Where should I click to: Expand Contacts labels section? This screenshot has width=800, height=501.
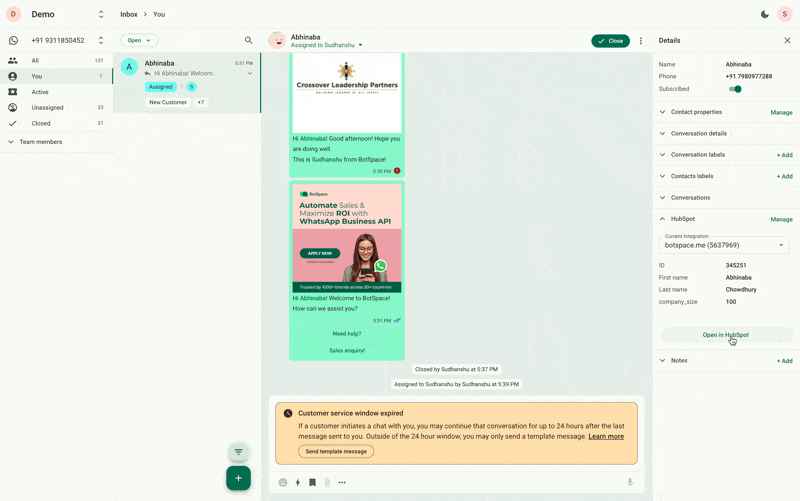(x=662, y=176)
